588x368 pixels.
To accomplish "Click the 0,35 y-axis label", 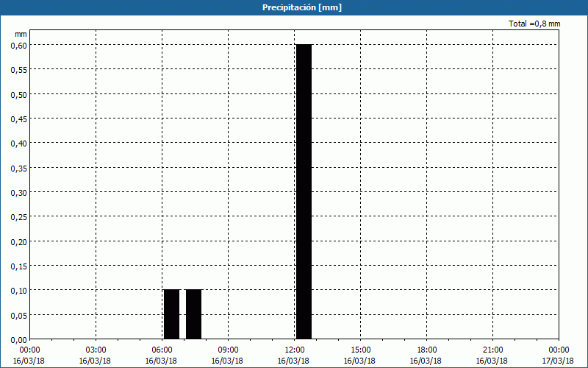I will coord(19,169).
